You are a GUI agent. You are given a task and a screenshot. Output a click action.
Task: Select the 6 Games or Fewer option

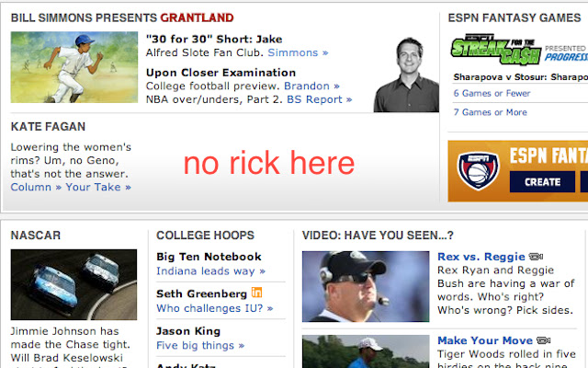[492, 93]
